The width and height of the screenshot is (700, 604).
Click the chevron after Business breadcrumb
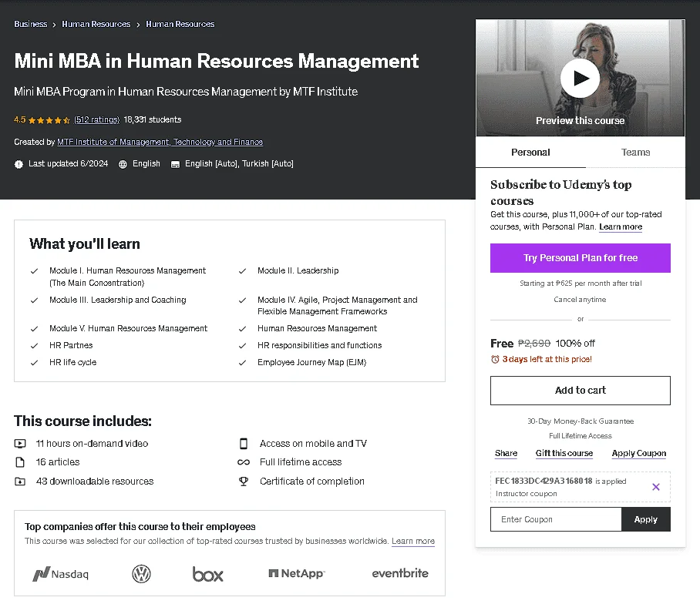(54, 25)
